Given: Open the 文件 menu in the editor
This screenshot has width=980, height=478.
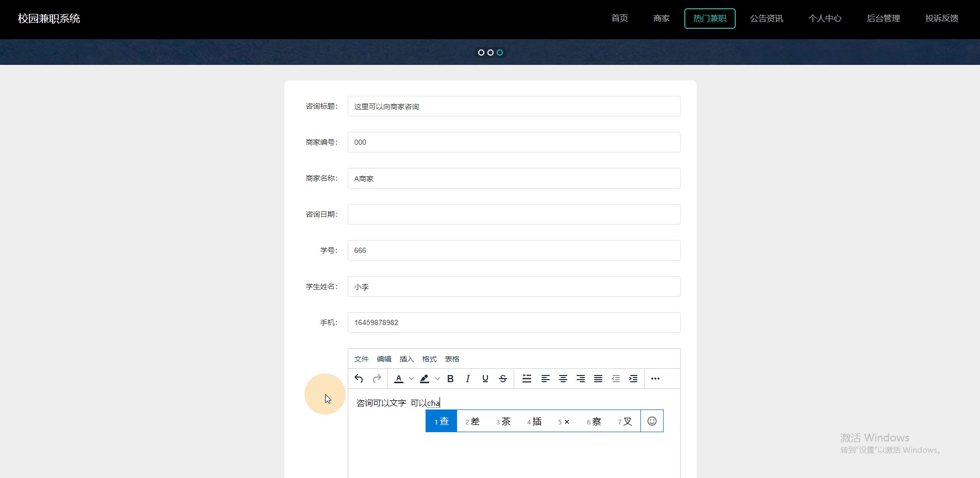Looking at the screenshot, I should (361, 359).
